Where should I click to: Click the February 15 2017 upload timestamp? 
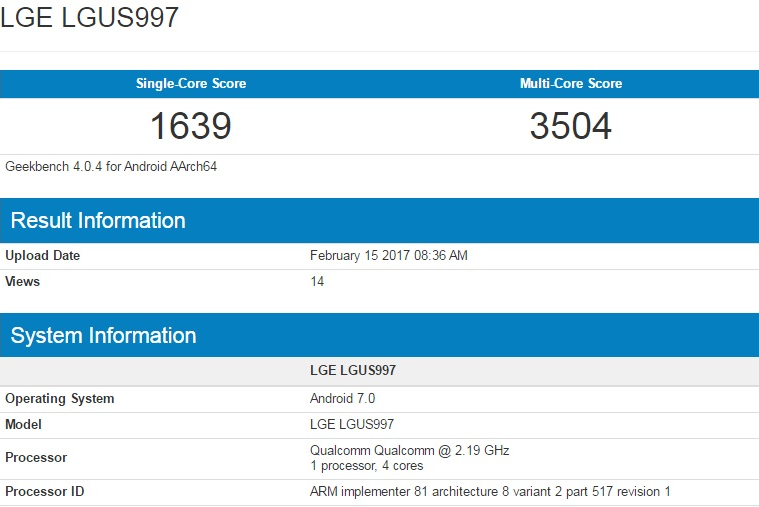pos(388,256)
